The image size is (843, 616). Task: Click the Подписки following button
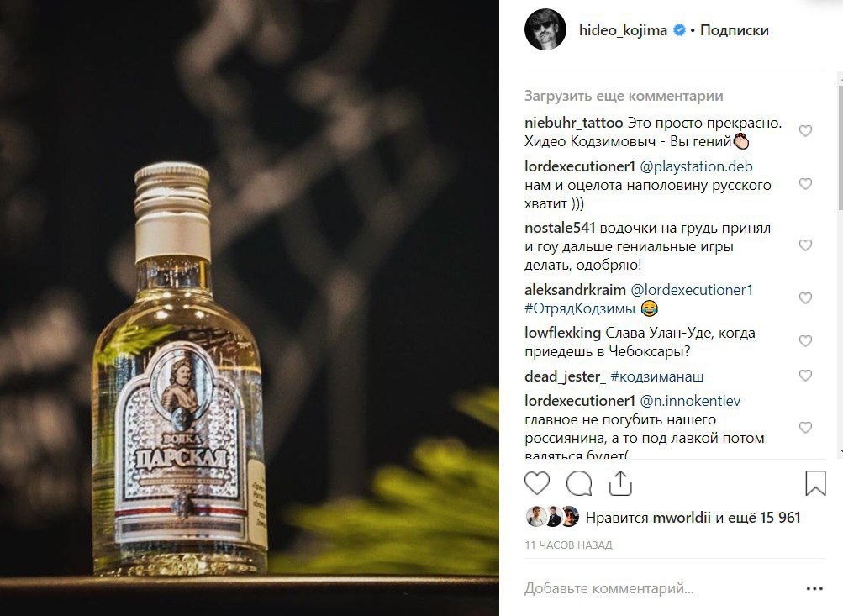pos(735,30)
